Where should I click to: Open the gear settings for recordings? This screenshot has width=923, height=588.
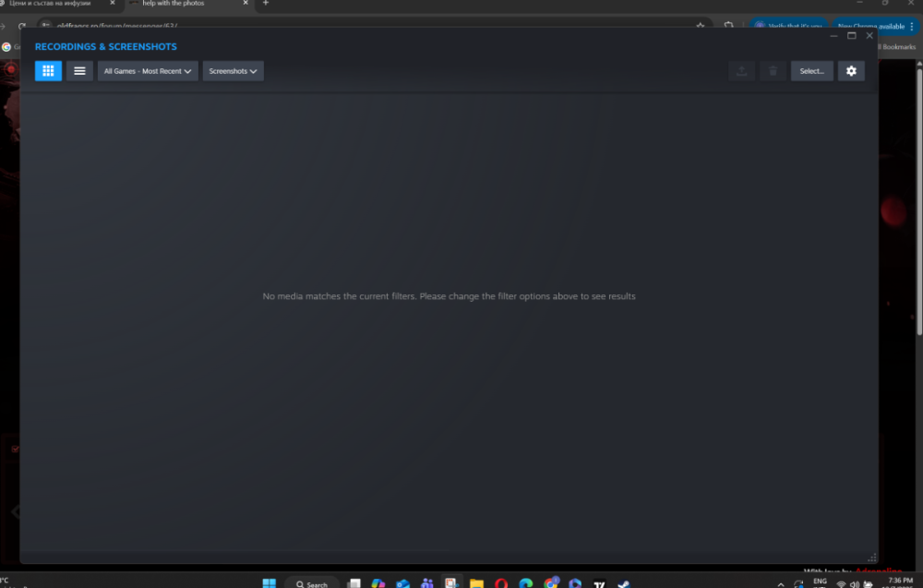[851, 71]
